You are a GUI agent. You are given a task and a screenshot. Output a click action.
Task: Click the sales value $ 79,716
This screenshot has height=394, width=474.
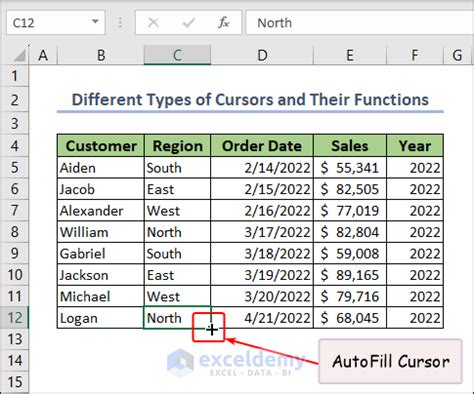350,296
